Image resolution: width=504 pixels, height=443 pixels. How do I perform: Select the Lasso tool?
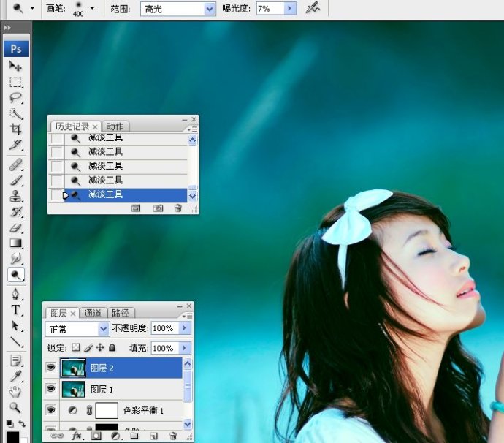coord(15,98)
